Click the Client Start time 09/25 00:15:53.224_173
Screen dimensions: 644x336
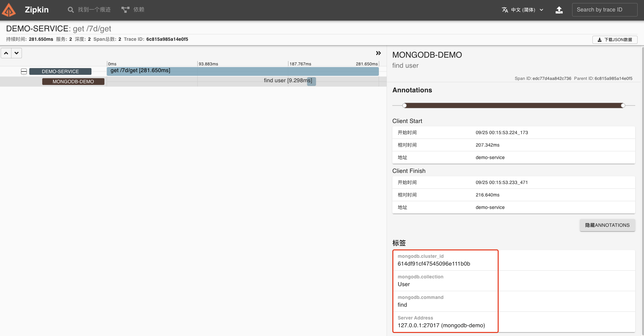coord(502,132)
